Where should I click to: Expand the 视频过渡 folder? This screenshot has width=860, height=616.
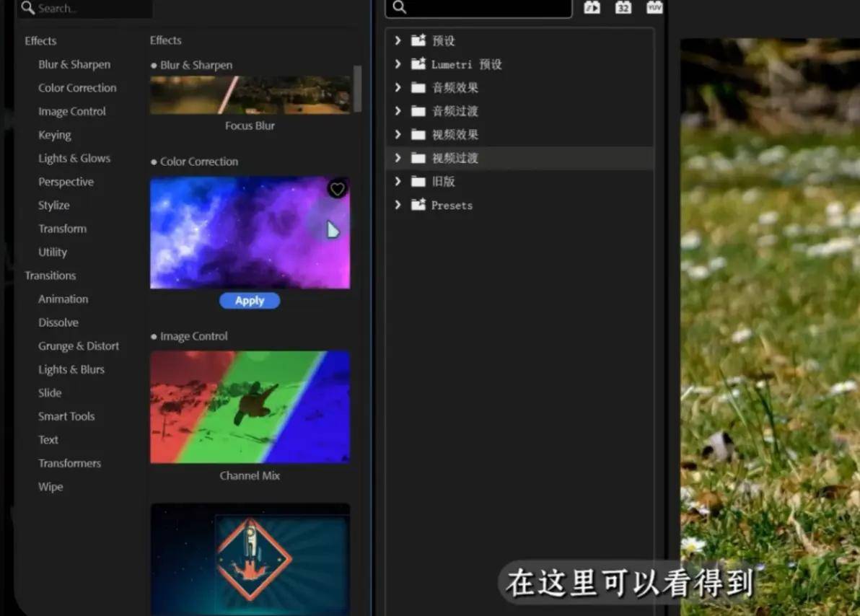398,158
